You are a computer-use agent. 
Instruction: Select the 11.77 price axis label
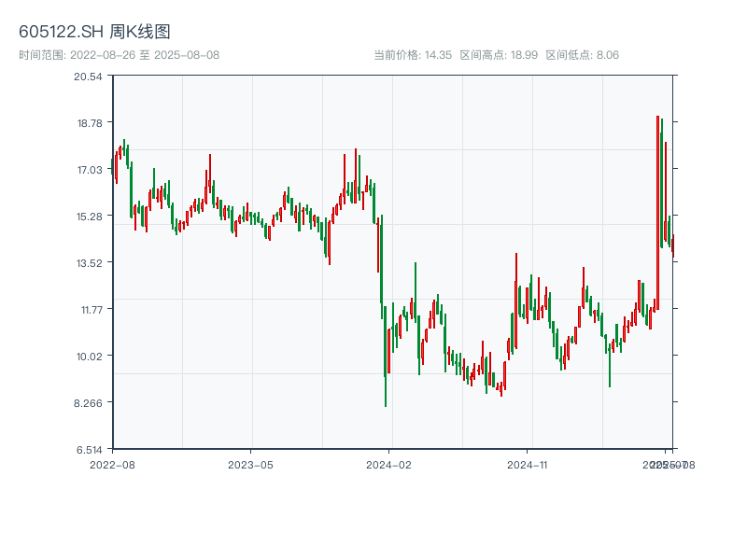(x=89, y=309)
